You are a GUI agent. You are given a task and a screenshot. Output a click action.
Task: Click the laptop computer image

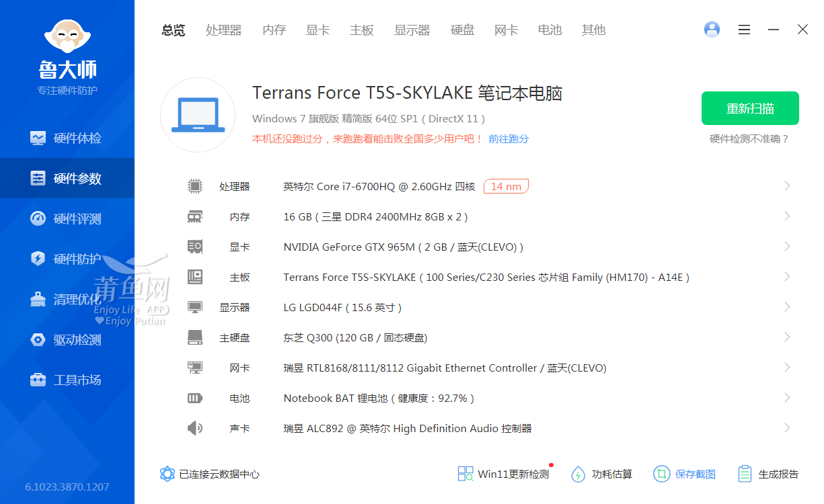point(198,115)
